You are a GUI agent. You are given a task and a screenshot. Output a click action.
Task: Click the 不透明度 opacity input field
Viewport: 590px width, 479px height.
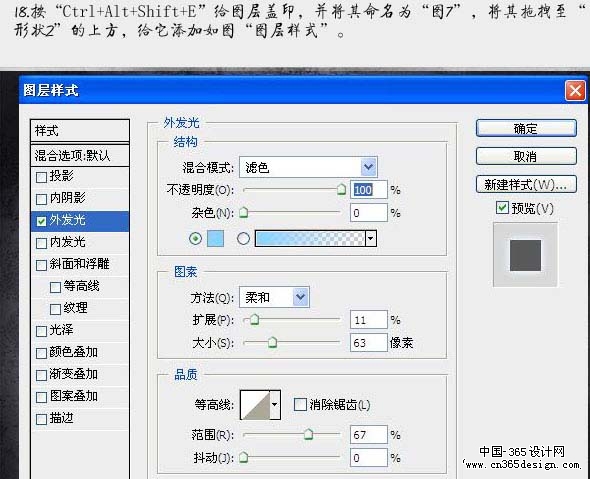point(368,190)
